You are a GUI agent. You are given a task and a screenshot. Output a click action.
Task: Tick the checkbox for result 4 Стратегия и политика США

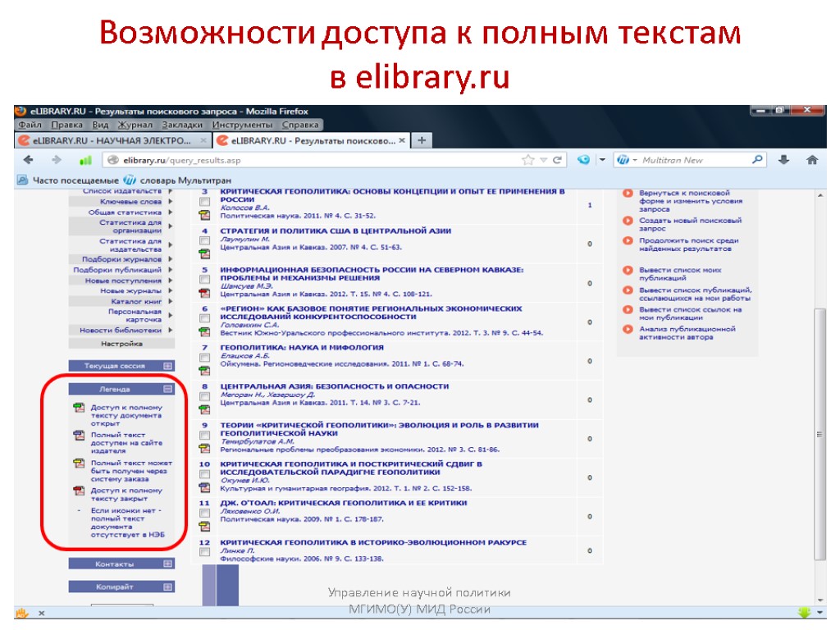[204, 240]
